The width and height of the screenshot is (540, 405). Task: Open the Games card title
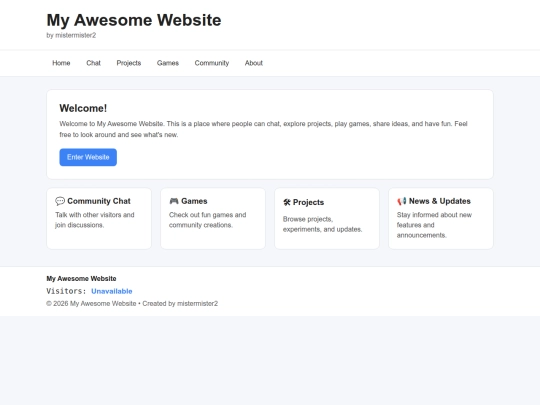(x=194, y=201)
